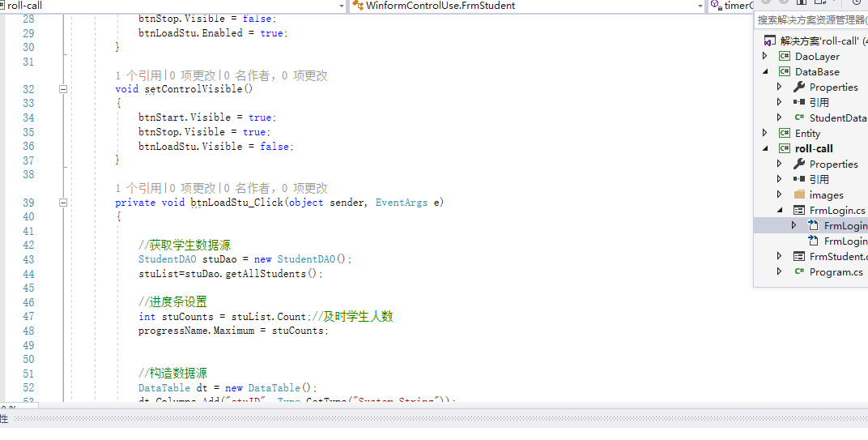
Task: Expand the images folder node
Action: 780,194
